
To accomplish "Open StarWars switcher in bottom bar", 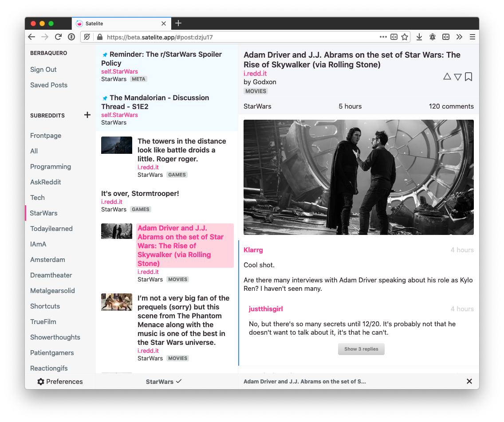I will click(164, 382).
